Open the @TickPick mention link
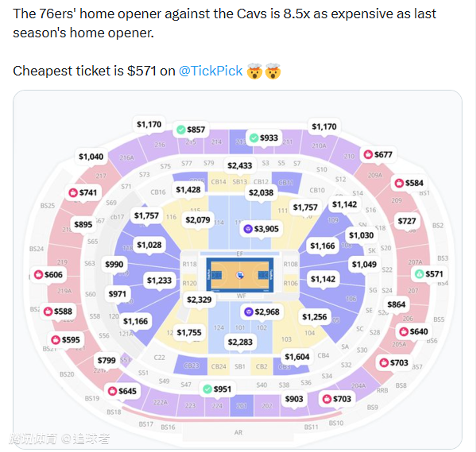 211,71
